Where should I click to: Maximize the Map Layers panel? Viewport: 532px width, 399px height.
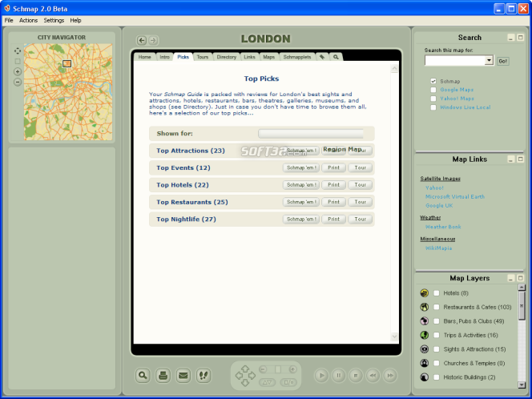[521, 278]
